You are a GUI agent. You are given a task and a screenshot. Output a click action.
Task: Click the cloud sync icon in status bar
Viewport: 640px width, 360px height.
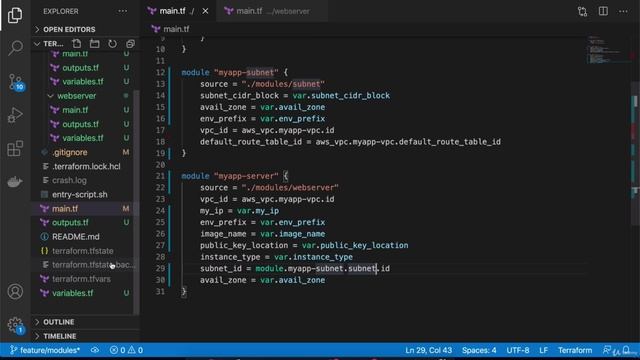coord(95,350)
